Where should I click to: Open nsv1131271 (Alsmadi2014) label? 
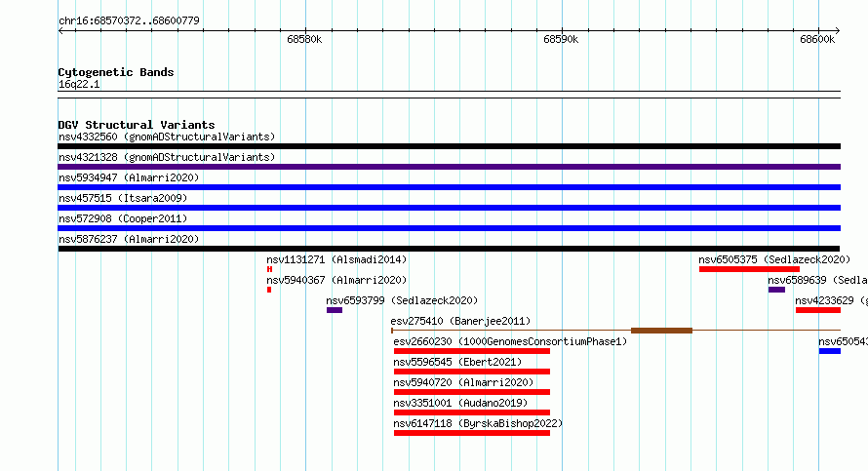click(x=336, y=259)
